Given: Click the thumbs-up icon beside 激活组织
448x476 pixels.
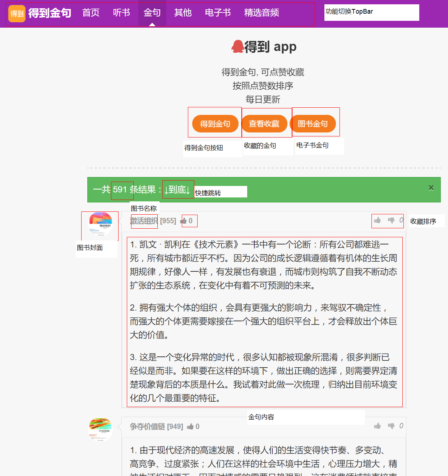Looking at the screenshot, I should [184, 221].
